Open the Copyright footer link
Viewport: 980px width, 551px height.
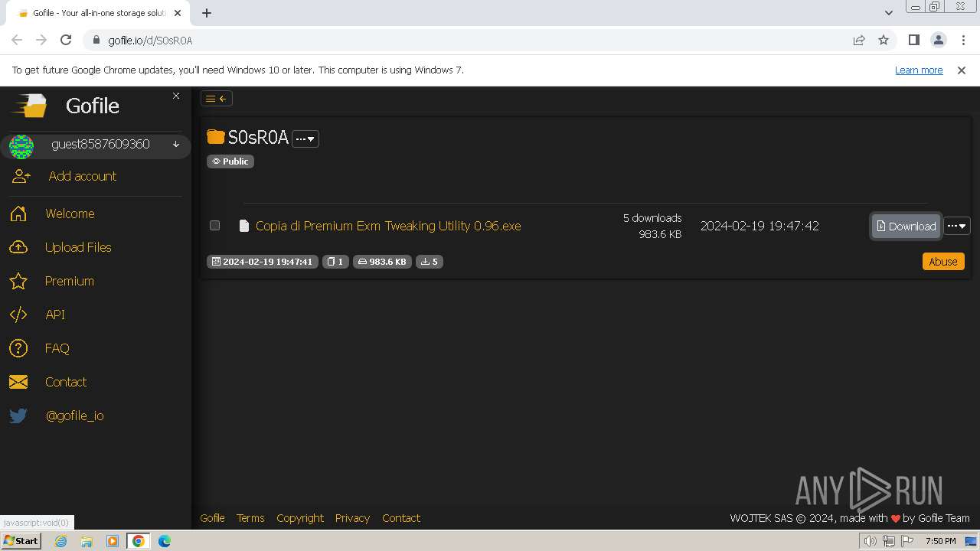[x=300, y=518]
